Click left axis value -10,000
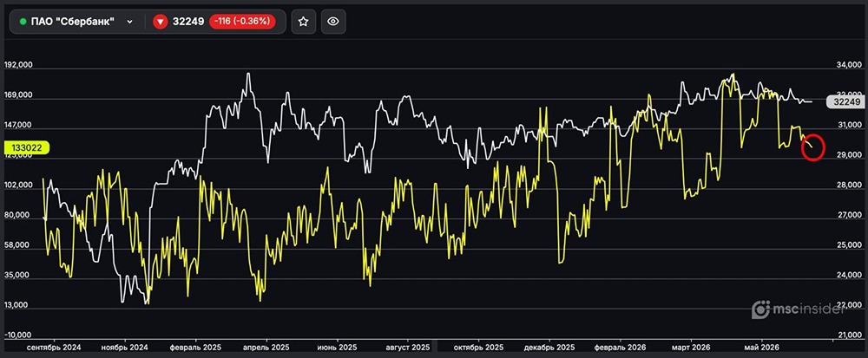 [19, 335]
